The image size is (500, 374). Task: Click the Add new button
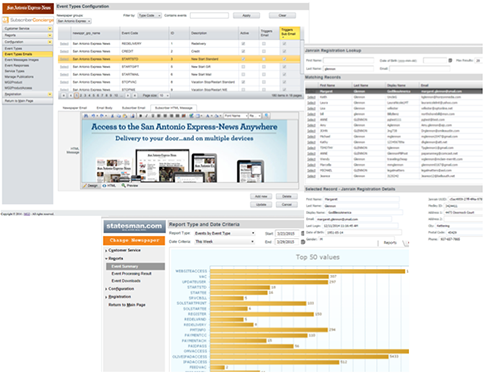[261, 196]
